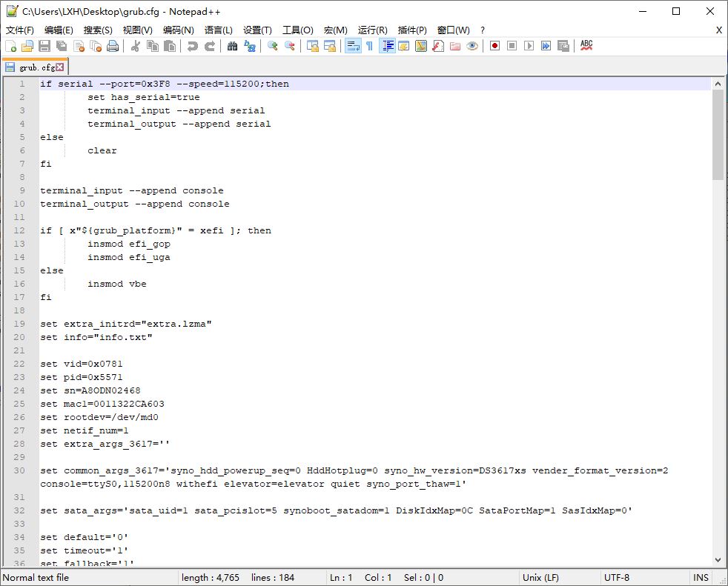Click the ABC spell check icon
728x586 pixels.
coord(586,46)
